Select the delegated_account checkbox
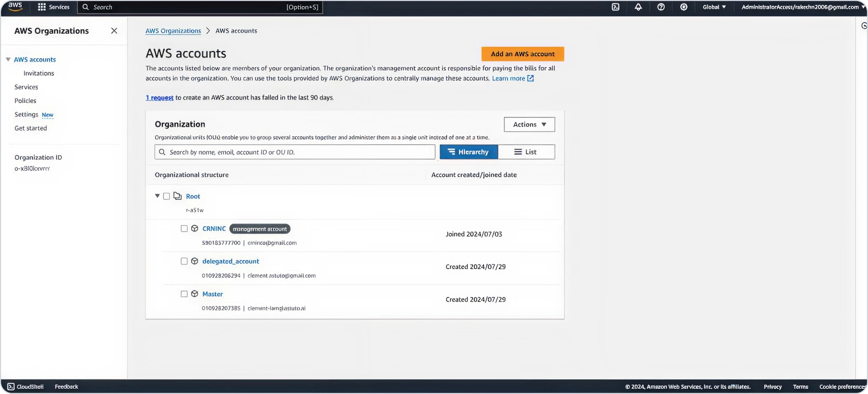The width and height of the screenshot is (868, 394). tap(184, 261)
